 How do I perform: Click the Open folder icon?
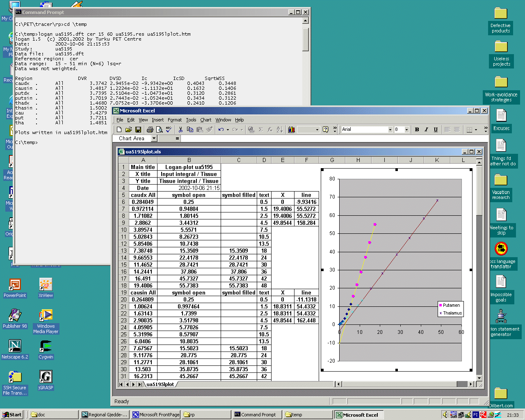[x=129, y=130]
